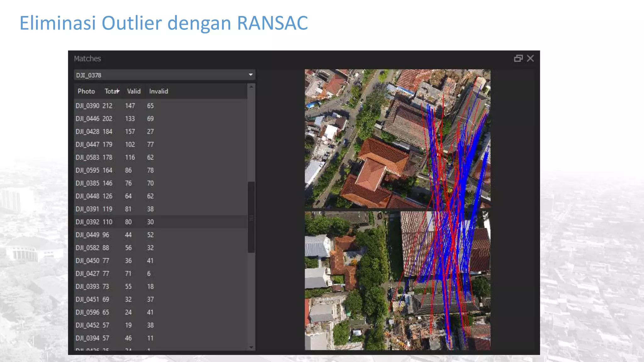The width and height of the screenshot is (644, 362).
Task: Select the DJI_0446 row
Action: (161, 118)
